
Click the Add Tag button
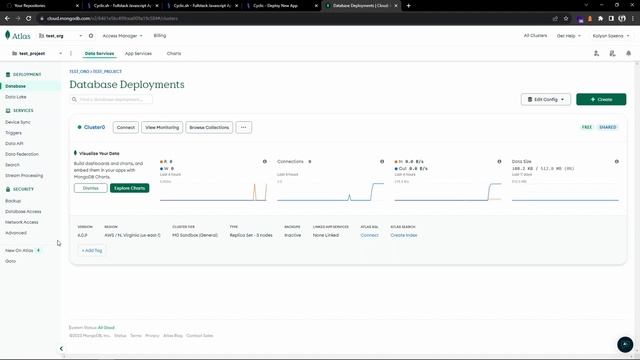tap(92, 250)
